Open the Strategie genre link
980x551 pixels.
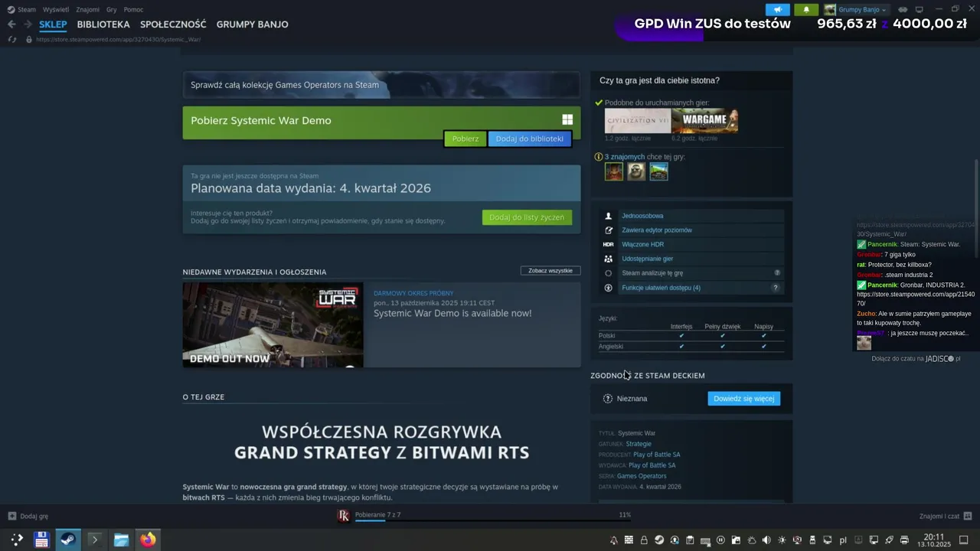(x=639, y=444)
